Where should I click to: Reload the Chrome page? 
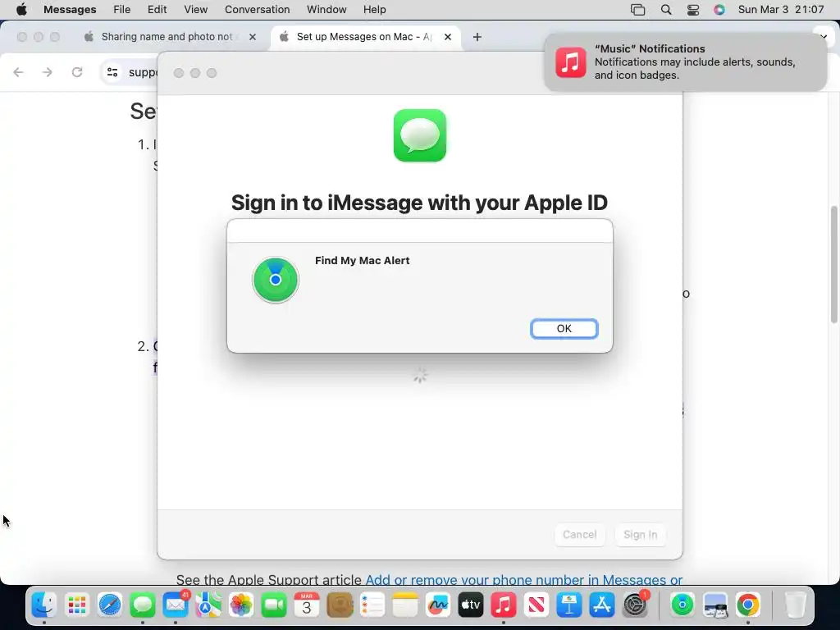(x=77, y=72)
